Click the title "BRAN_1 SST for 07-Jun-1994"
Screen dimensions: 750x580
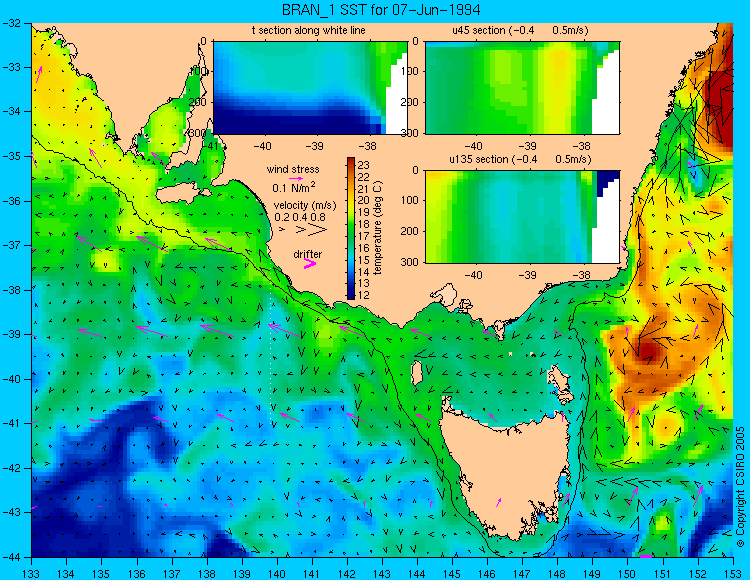pos(381,10)
